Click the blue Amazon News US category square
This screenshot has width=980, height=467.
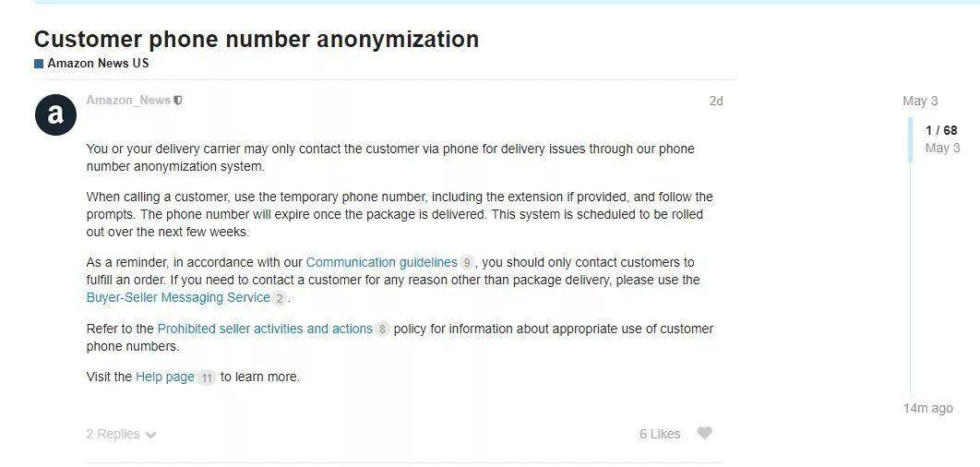pyautogui.click(x=39, y=64)
